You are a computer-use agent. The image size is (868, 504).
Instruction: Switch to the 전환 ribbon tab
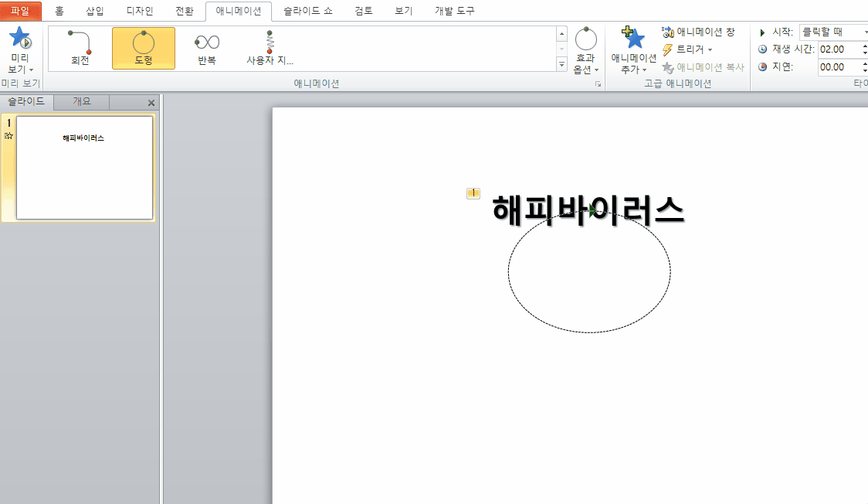[x=185, y=11]
